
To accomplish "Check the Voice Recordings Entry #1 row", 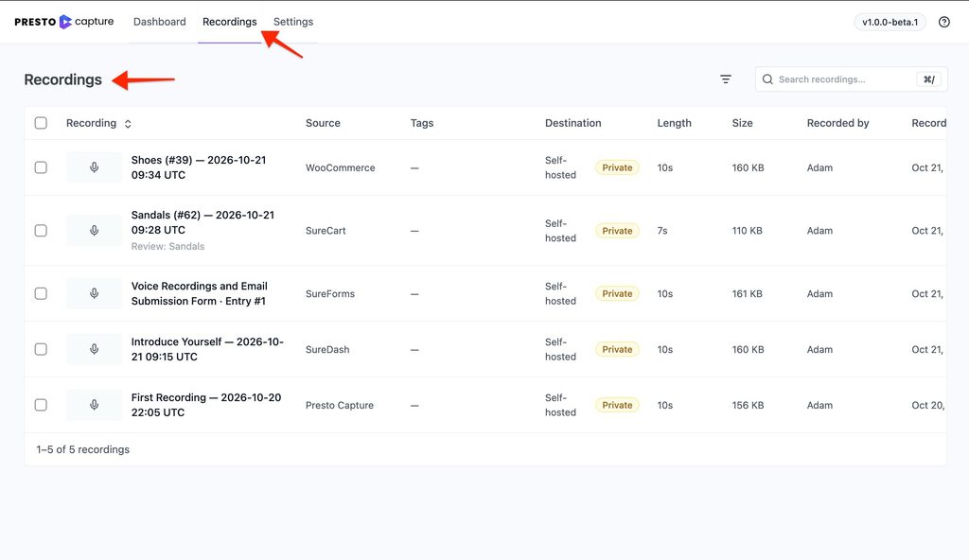I will pyautogui.click(x=41, y=293).
